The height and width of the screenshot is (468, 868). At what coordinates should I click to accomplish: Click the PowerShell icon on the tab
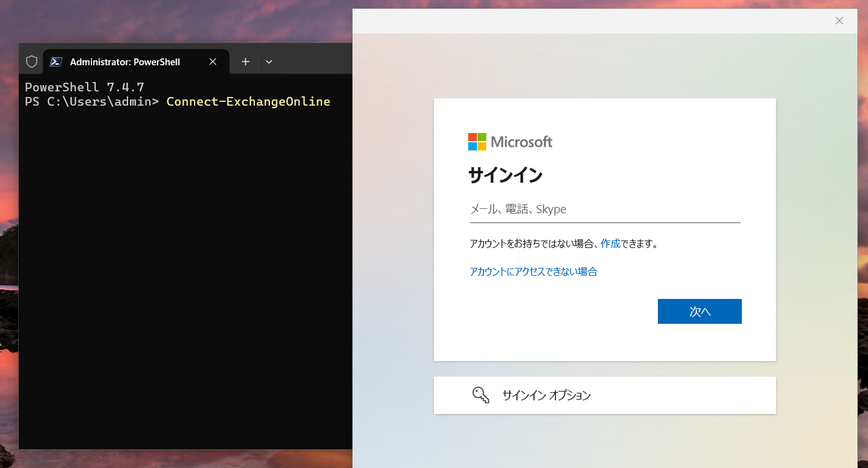(56, 62)
